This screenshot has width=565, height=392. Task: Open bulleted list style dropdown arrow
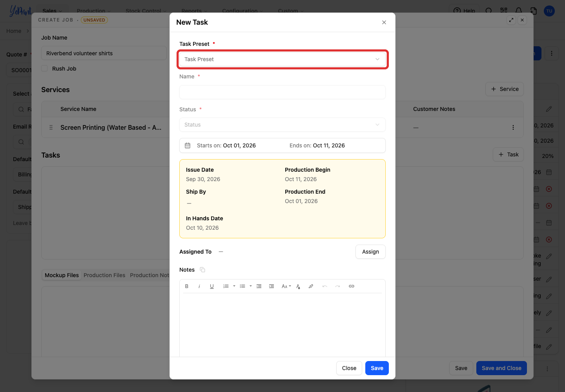(251, 286)
